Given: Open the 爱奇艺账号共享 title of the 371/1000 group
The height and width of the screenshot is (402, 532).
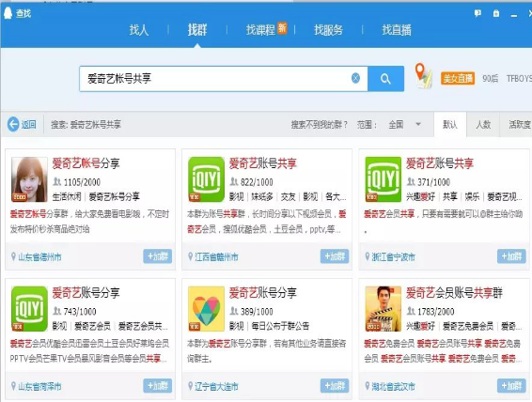Looking at the screenshot, I should pos(440,163).
